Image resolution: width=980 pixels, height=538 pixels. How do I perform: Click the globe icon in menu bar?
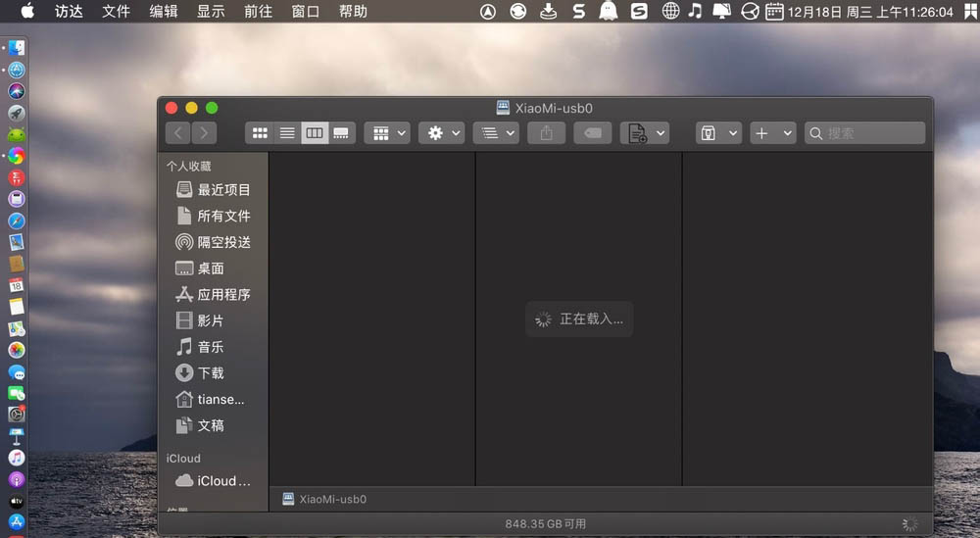coord(670,11)
